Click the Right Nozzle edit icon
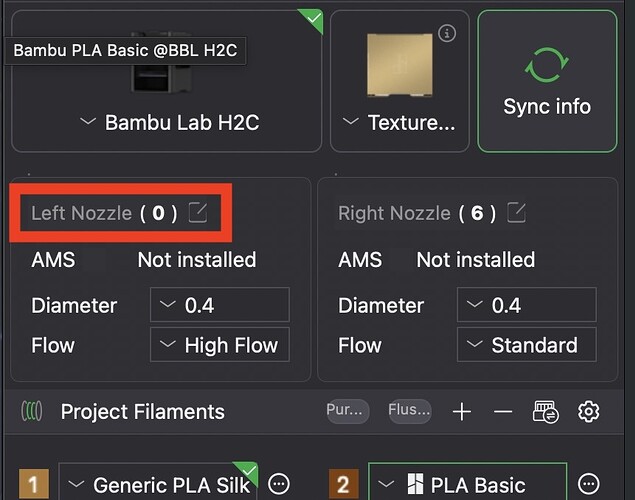Screen dimensions: 635x500 coord(517,213)
